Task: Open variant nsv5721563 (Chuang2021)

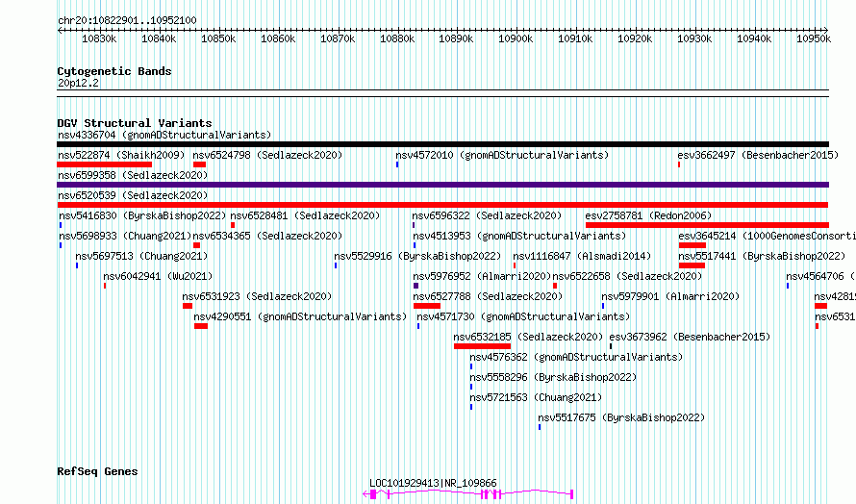Action: click(x=536, y=397)
